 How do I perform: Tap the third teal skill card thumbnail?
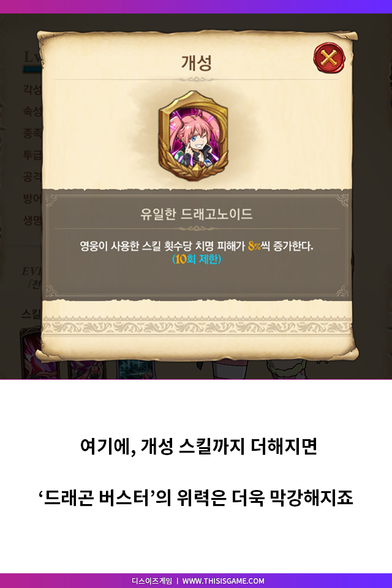(136, 369)
